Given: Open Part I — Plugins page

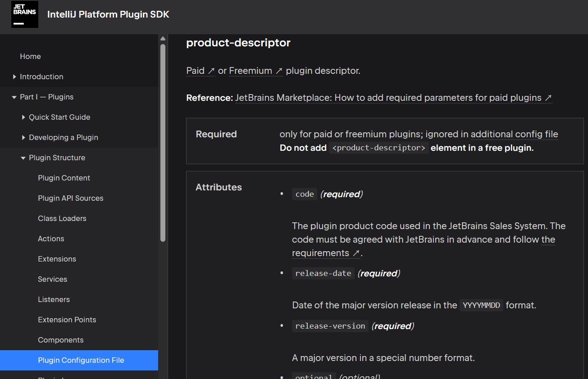Looking at the screenshot, I should (x=46, y=97).
